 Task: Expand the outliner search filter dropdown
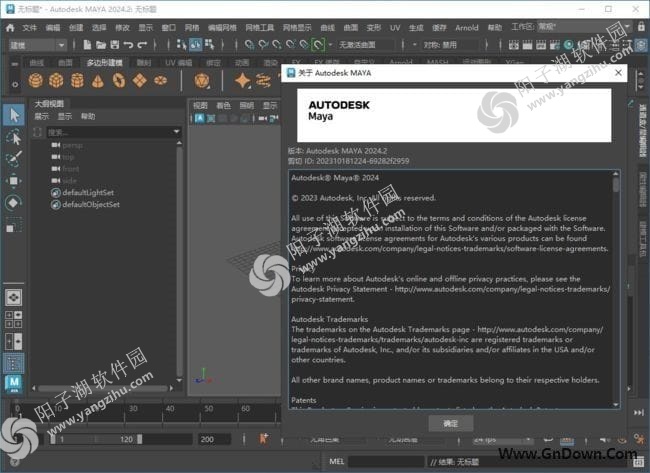(176, 132)
